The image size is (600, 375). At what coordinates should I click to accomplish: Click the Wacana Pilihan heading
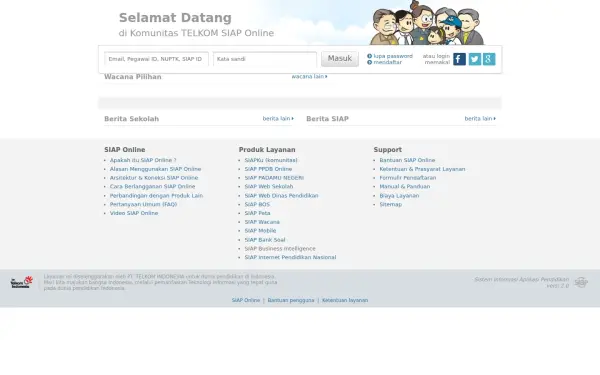tap(133, 77)
